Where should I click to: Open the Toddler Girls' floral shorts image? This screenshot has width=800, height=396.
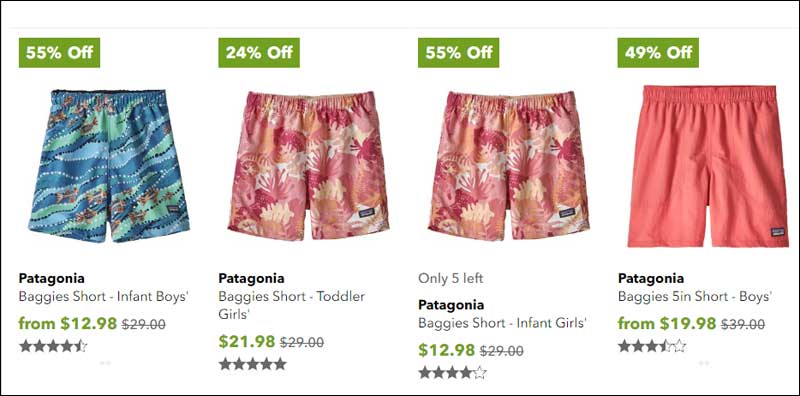coord(309,166)
